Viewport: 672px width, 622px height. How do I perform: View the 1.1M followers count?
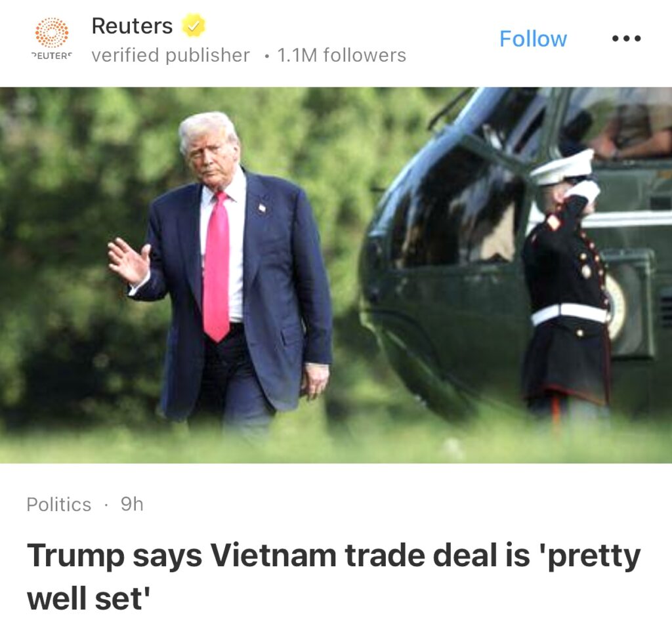coord(341,55)
